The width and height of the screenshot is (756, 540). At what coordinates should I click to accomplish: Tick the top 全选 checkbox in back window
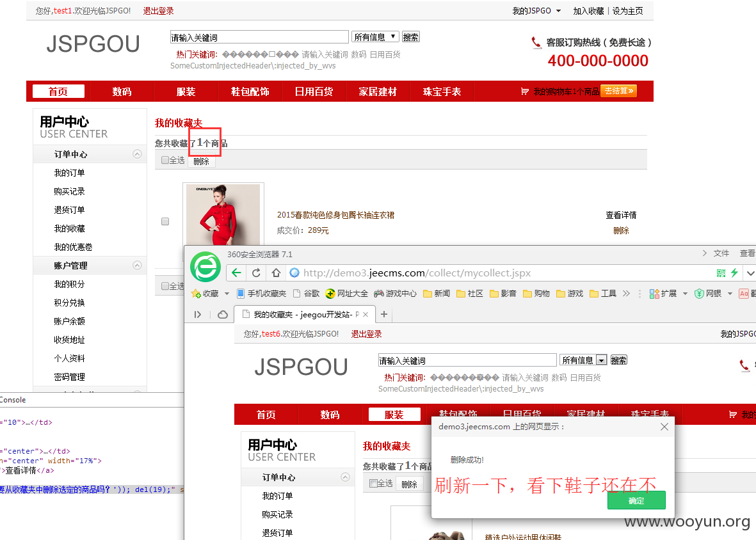(x=165, y=160)
